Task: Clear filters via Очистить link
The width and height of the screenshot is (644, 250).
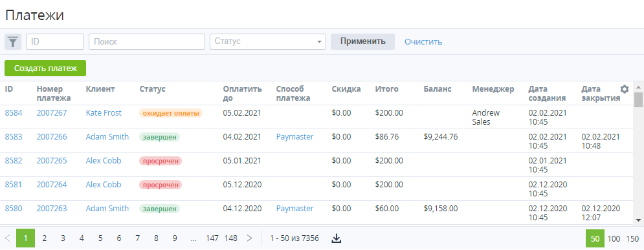Action: [423, 42]
